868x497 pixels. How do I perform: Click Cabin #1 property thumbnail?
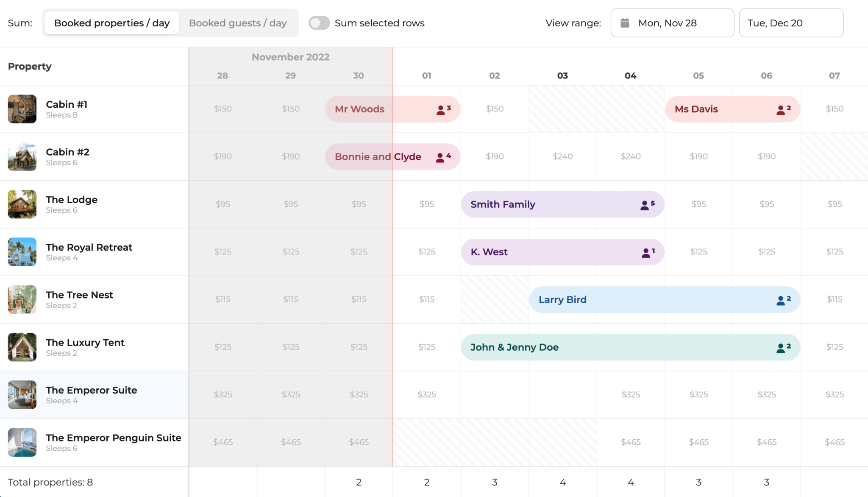click(22, 109)
